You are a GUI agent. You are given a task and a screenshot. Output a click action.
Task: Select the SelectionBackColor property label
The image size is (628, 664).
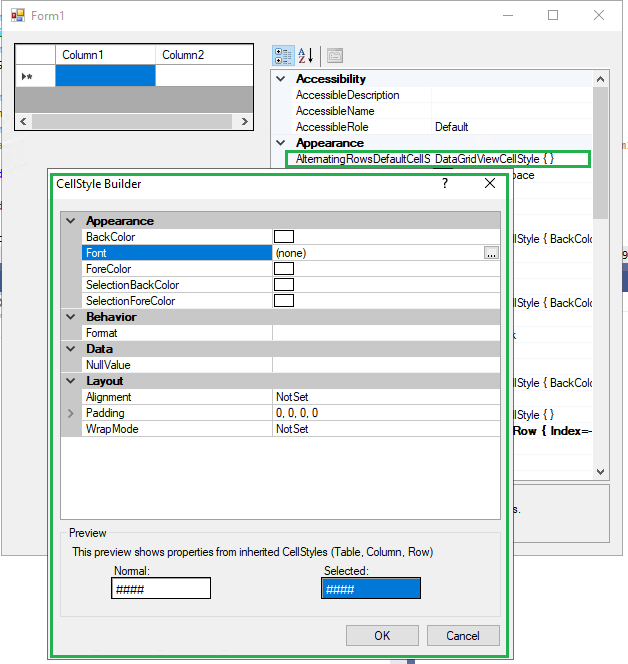(x=133, y=285)
